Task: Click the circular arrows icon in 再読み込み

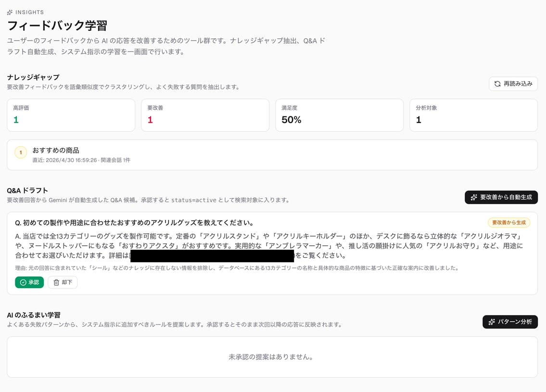Action: pyautogui.click(x=497, y=84)
